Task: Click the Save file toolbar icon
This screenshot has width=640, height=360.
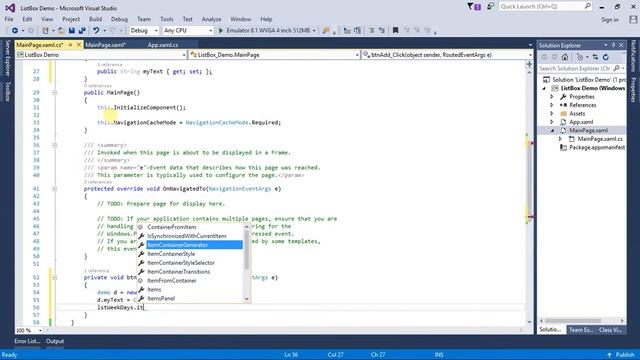Action: [72, 31]
